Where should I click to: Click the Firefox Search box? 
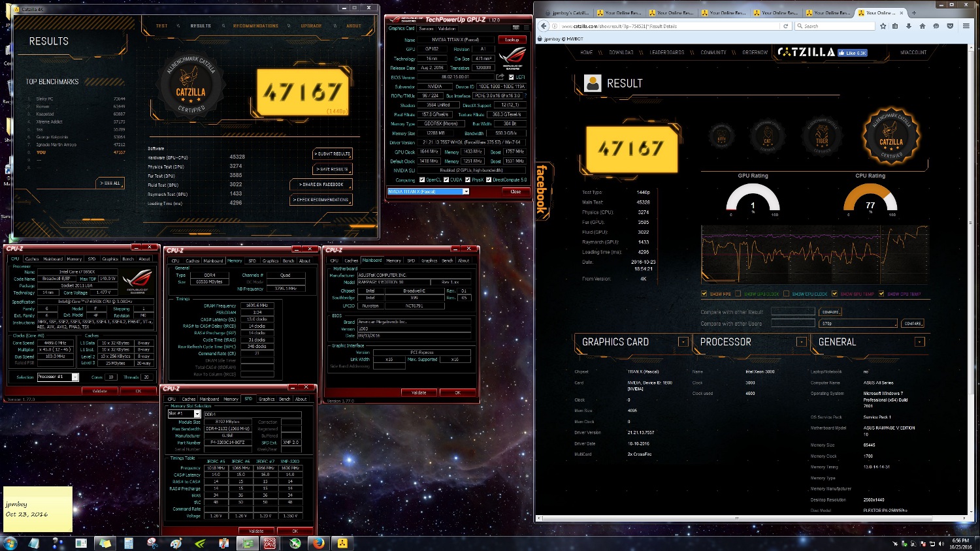point(835,26)
